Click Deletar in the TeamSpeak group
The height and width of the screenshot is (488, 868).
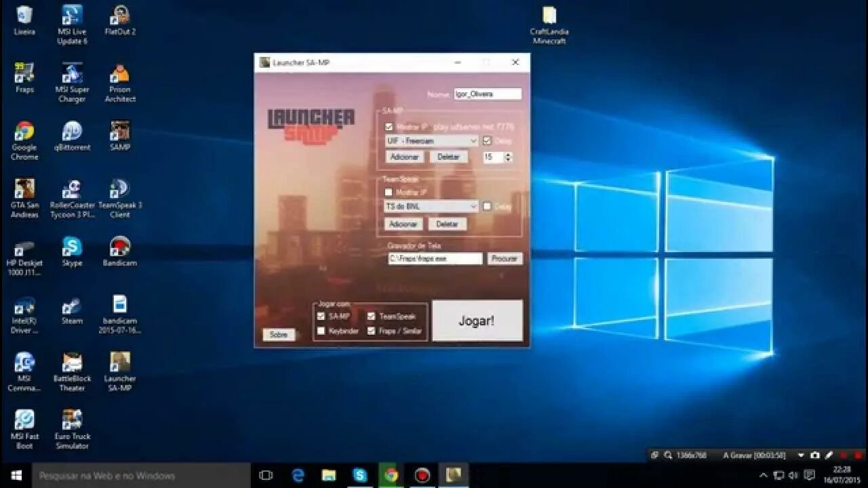(447, 224)
